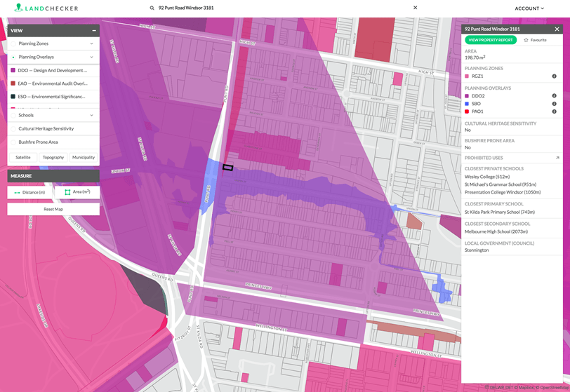The height and width of the screenshot is (392, 570).
Task: Click the Stonnington council text
Action: tap(477, 250)
